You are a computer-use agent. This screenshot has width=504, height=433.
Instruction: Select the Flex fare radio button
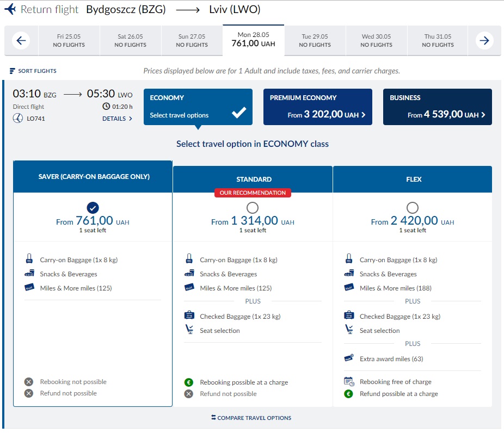(413, 207)
